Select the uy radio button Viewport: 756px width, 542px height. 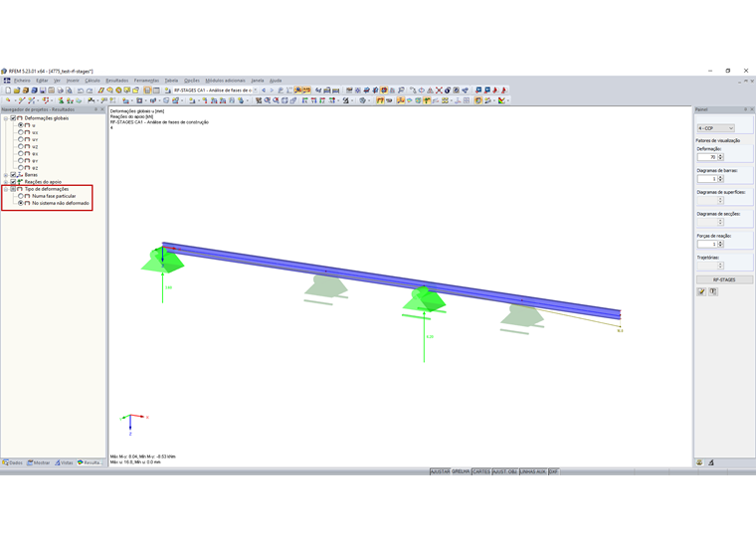[x=21, y=139]
